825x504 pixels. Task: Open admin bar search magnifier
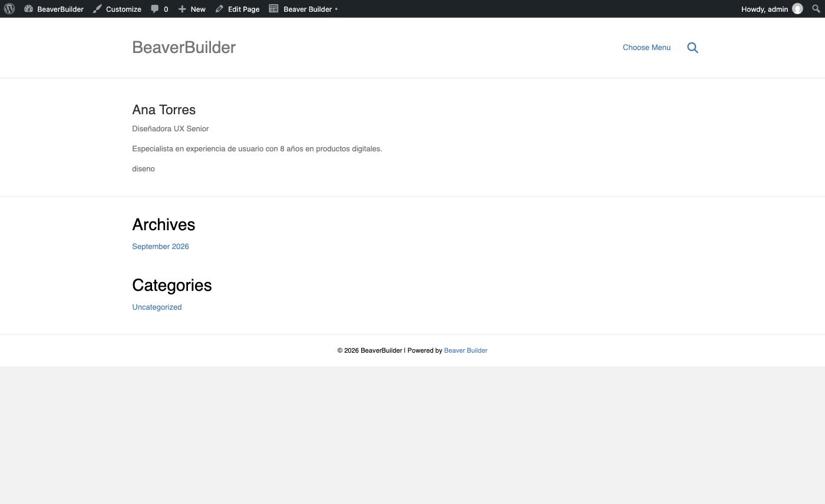coord(816,9)
